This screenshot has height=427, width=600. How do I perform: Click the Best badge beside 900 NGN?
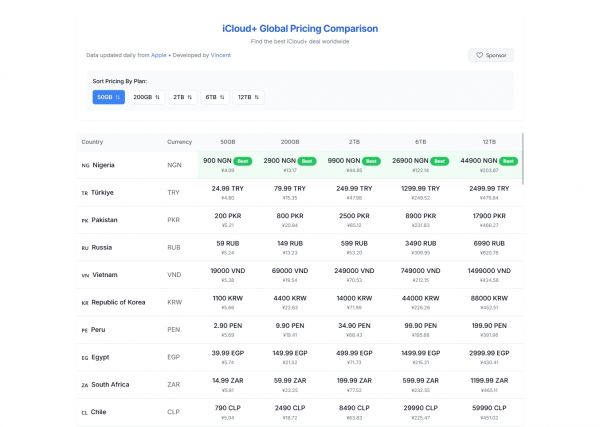pyautogui.click(x=243, y=161)
